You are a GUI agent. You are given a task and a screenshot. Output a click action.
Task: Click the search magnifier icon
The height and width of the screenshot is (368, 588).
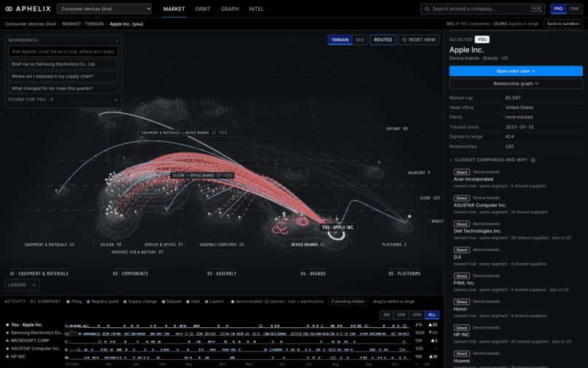(427, 9)
